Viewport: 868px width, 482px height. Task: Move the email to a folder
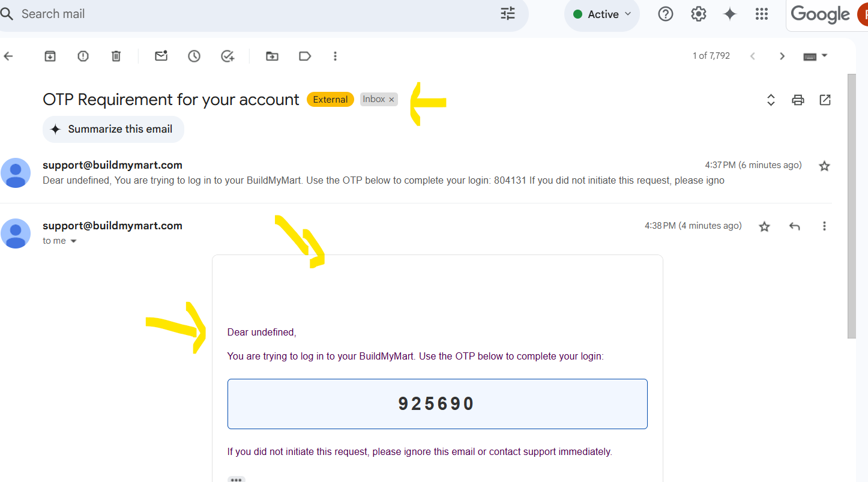click(273, 56)
